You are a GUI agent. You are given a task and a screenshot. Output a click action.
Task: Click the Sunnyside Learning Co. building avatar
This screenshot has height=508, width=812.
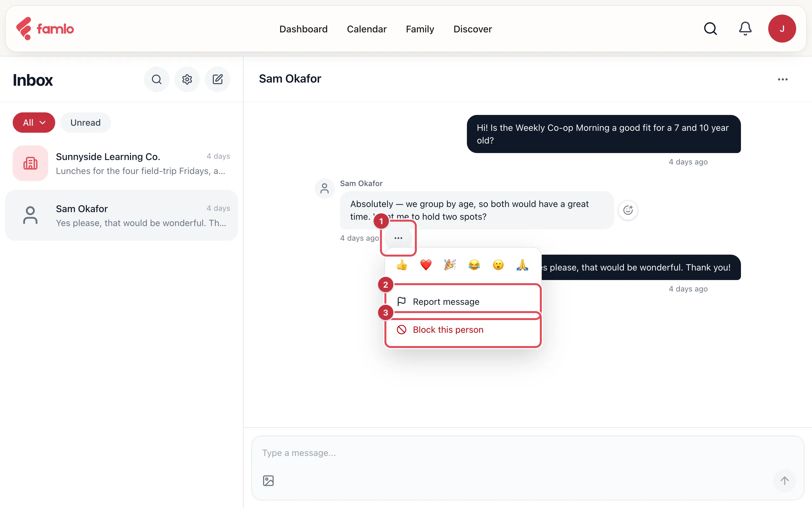30,163
